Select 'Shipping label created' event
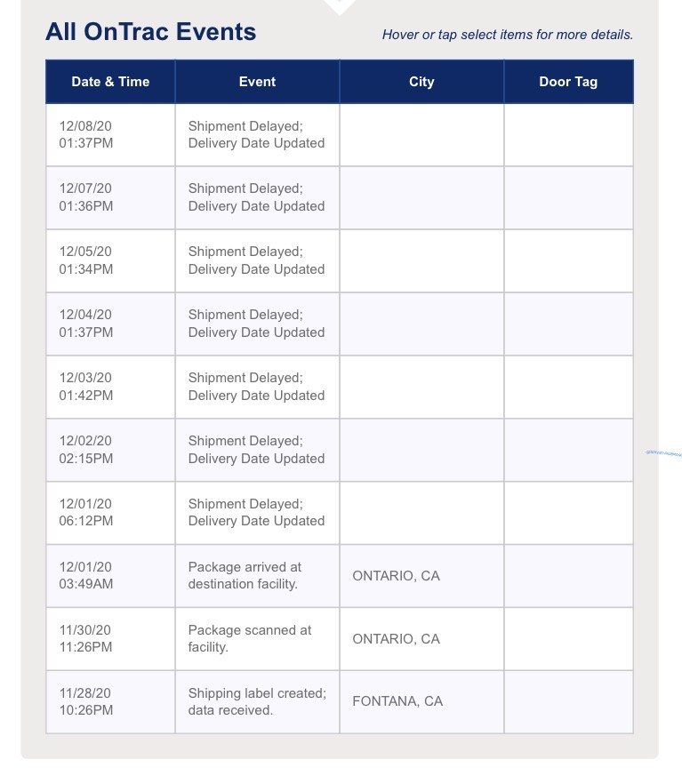682x784 pixels. [x=257, y=702]
